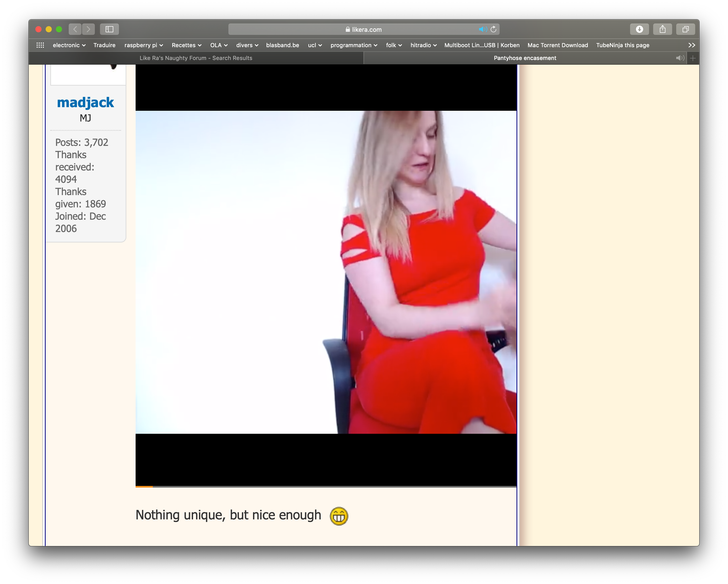Viewport: 728px width, 584px height.
Task: Mute audio via address bar speaker icon
Action: (x=482, y=29)
